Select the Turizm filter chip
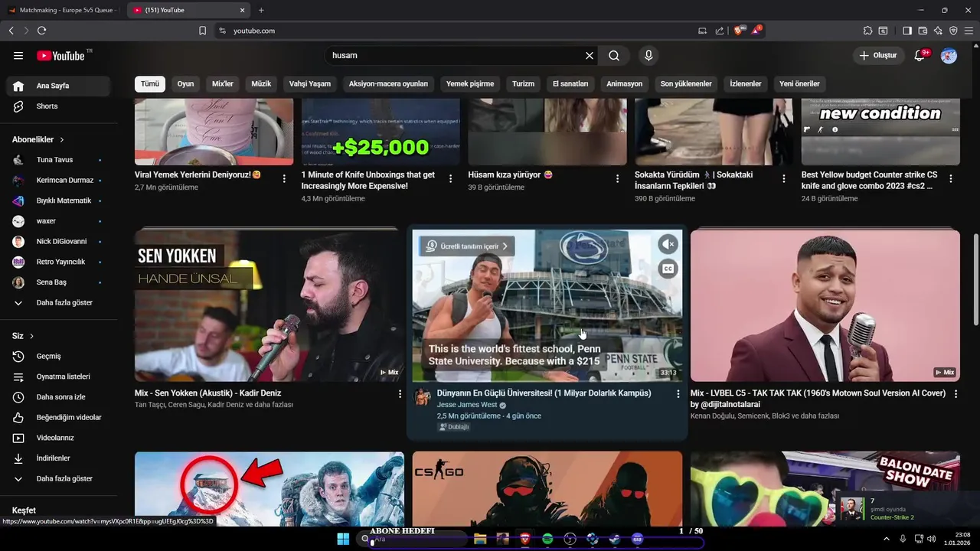Viewport: 980px width, 551px height. click(x=524, y=84)
